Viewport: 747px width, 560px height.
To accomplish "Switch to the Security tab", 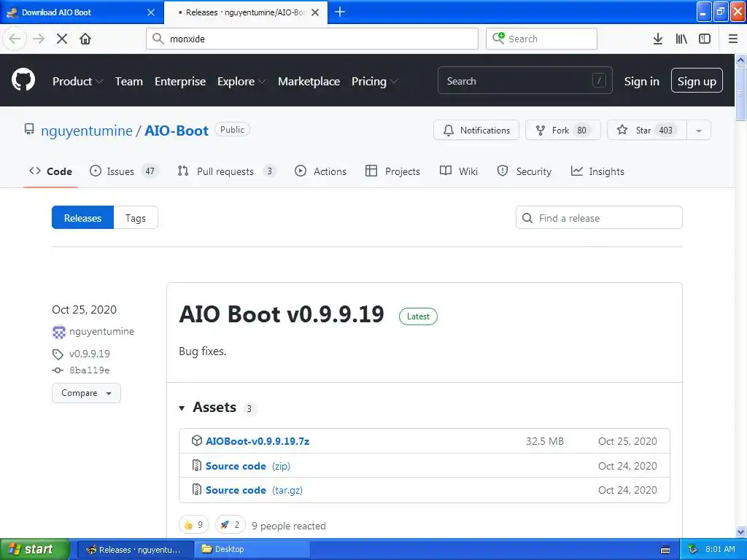I will (524, 171).
